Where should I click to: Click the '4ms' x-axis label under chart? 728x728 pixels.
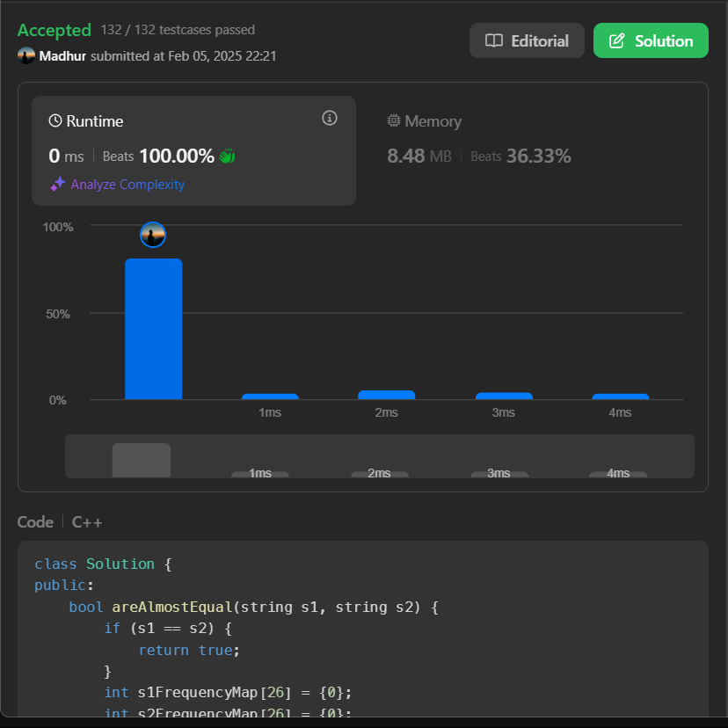coord(620,412)
